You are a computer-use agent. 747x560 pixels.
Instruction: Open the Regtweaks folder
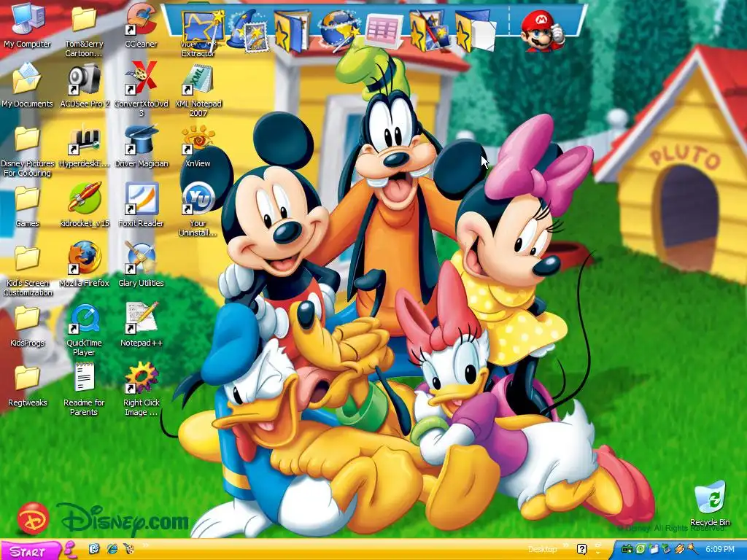(27, 385)
